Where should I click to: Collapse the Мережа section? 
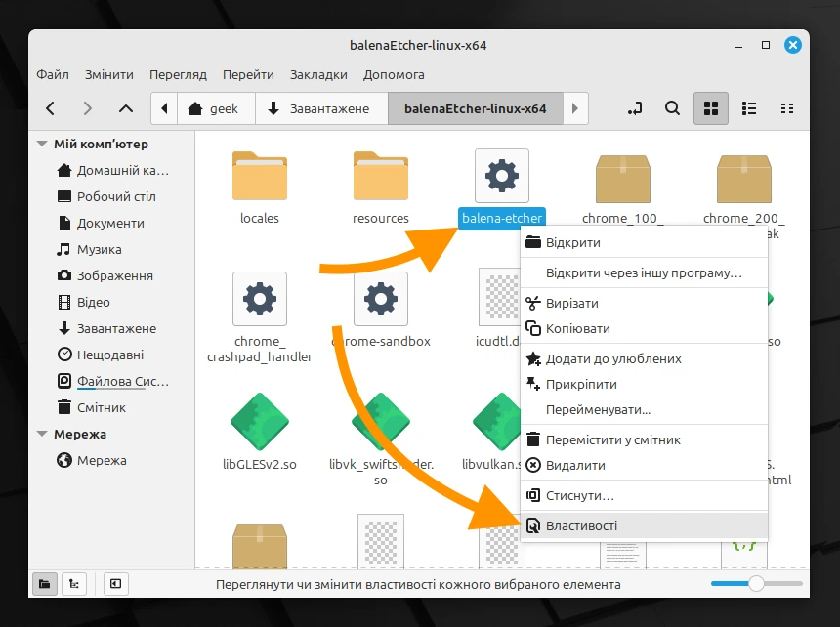pos(42,434)
